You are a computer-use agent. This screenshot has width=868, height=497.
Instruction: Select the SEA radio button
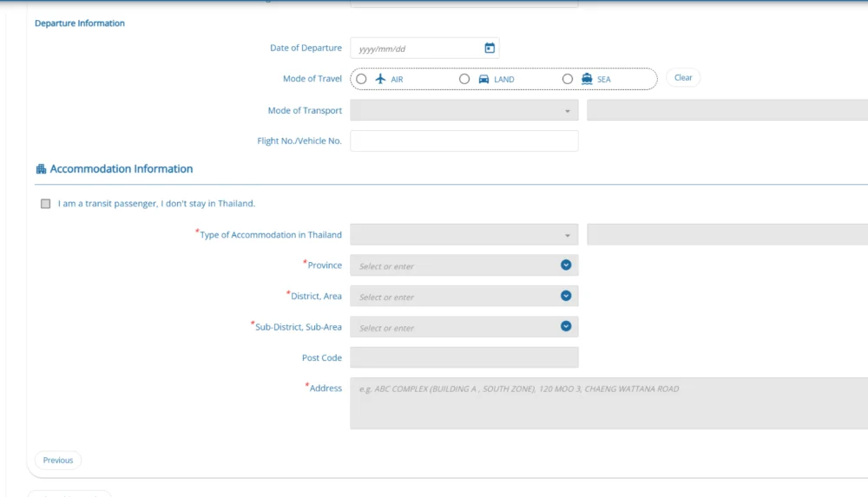coord(568,79)
